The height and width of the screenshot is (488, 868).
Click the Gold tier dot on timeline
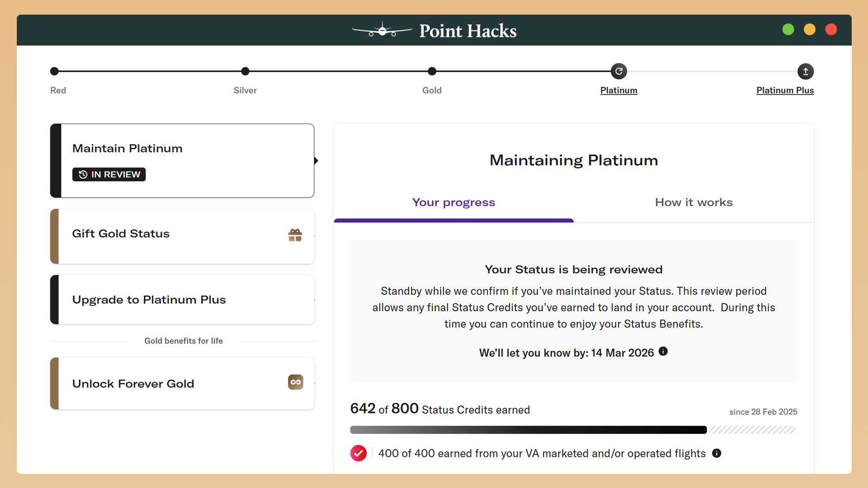click(x=432, y=71)
